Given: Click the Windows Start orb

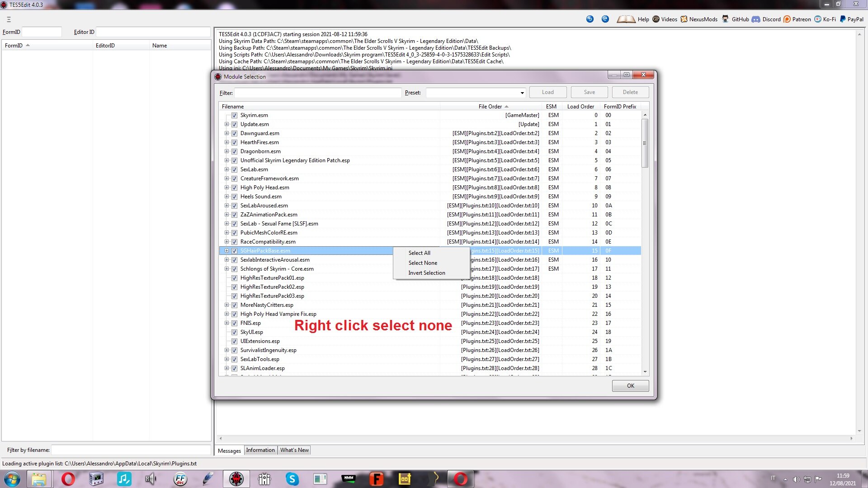Looking at the screenshot, I should pyautogui.click(x=12, y=479).
